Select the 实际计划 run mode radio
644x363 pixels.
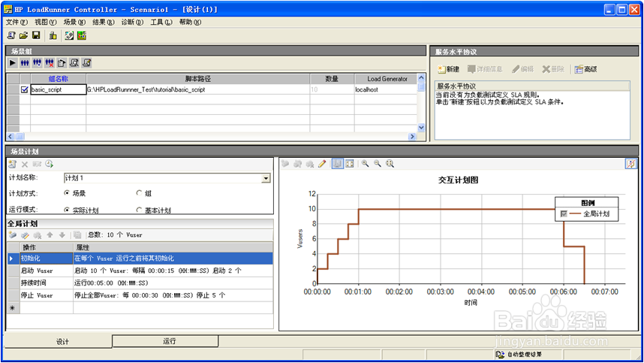pos(67,210)
